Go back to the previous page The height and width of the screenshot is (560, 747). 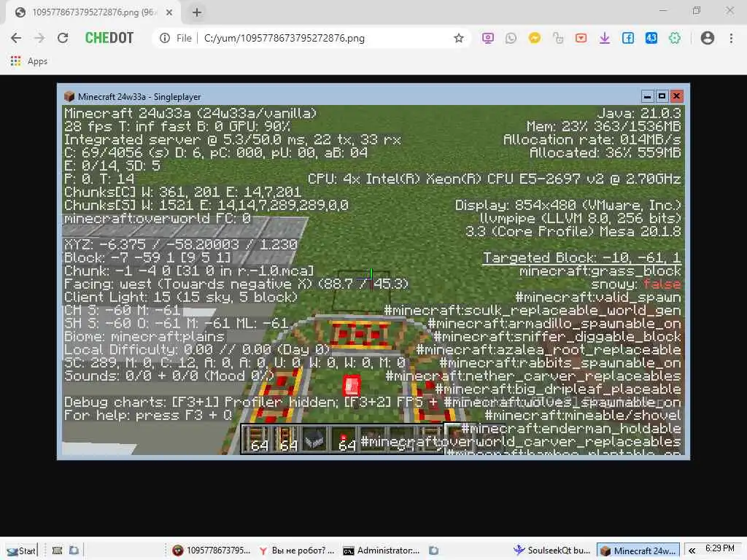pos(16,38)
